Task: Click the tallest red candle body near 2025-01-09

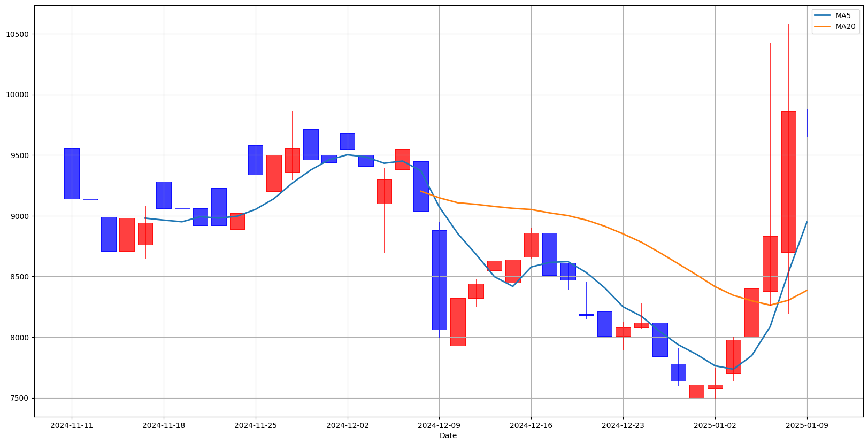Action: tap(788, 182)
